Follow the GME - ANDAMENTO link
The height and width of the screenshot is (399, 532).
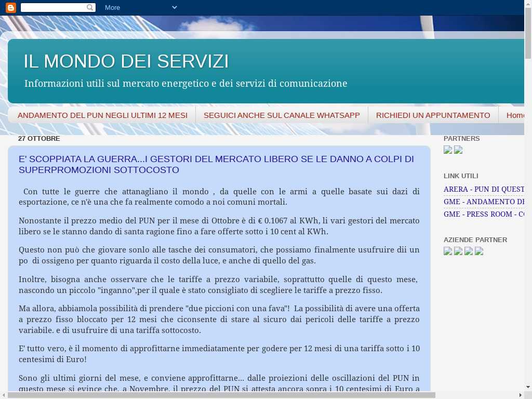(483, 202)
